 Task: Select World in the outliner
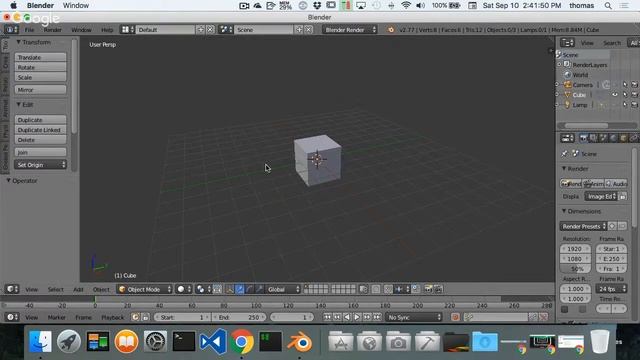point(580,75)
